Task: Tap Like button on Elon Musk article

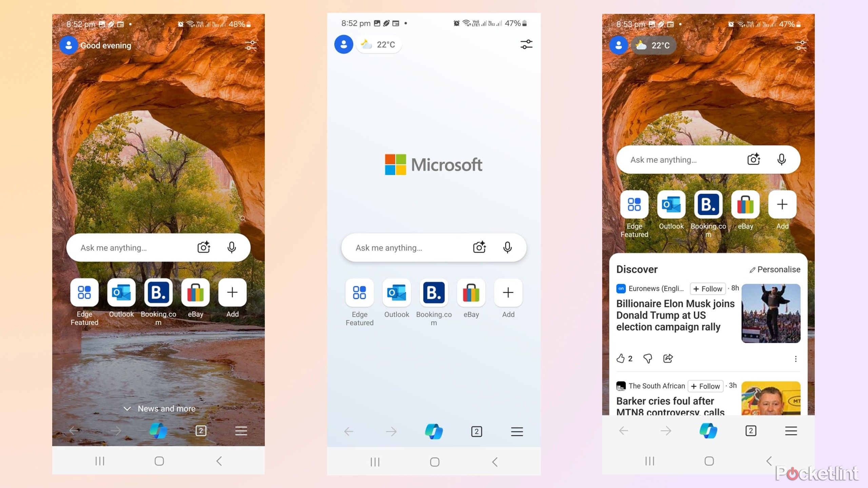Action: 622,358
